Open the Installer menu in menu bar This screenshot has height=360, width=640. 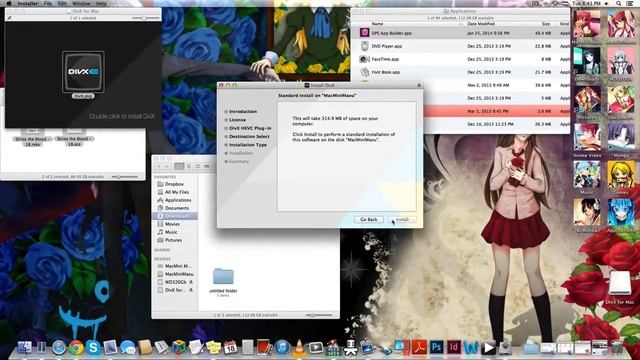[28, 3]
